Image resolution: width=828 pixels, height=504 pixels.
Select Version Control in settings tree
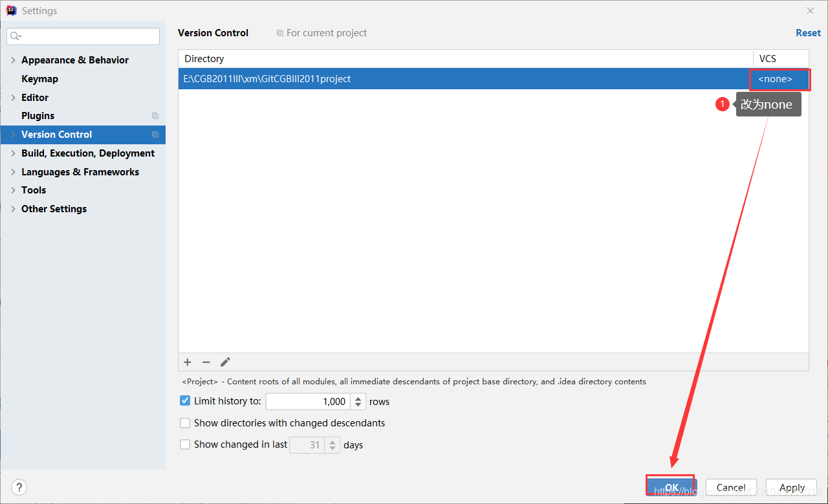point(56,135)
